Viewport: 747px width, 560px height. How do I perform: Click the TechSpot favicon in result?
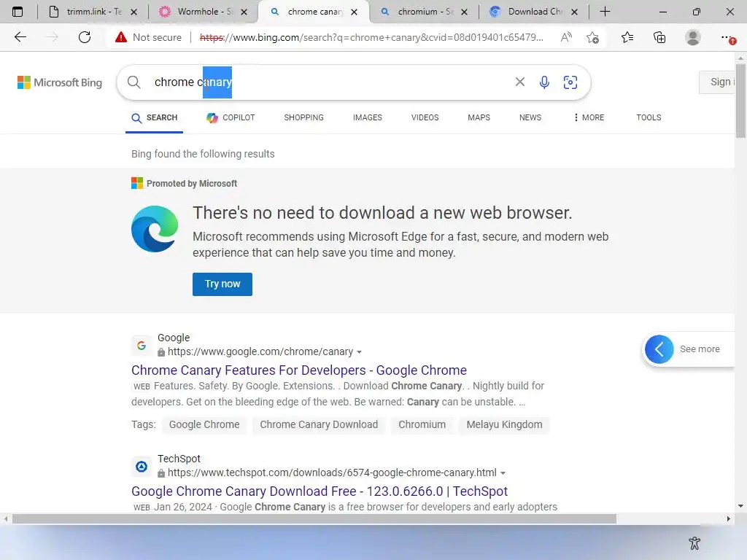pyautogui.click(x=142, y=466)
